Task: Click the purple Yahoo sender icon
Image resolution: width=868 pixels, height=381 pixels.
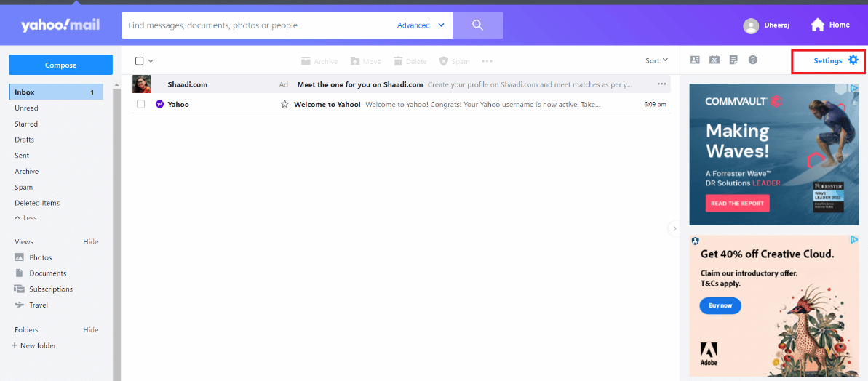Action: pos(160,104)
